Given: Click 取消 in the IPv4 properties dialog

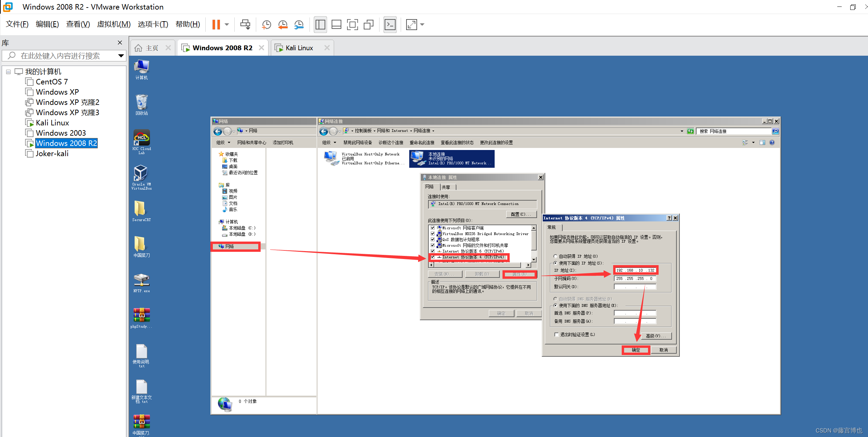Looking at the screenshot, I should tap(663, 350).
